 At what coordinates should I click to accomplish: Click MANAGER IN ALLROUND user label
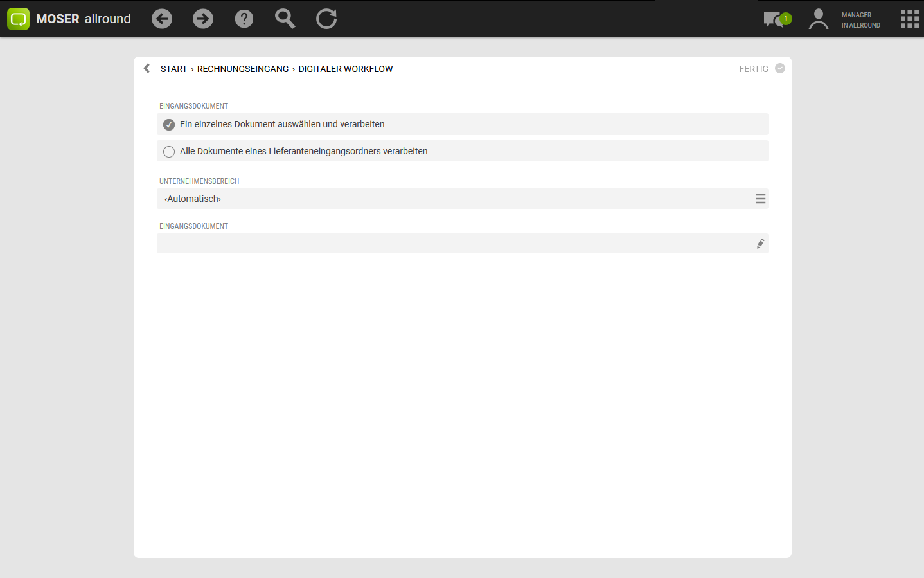[861, 20]
